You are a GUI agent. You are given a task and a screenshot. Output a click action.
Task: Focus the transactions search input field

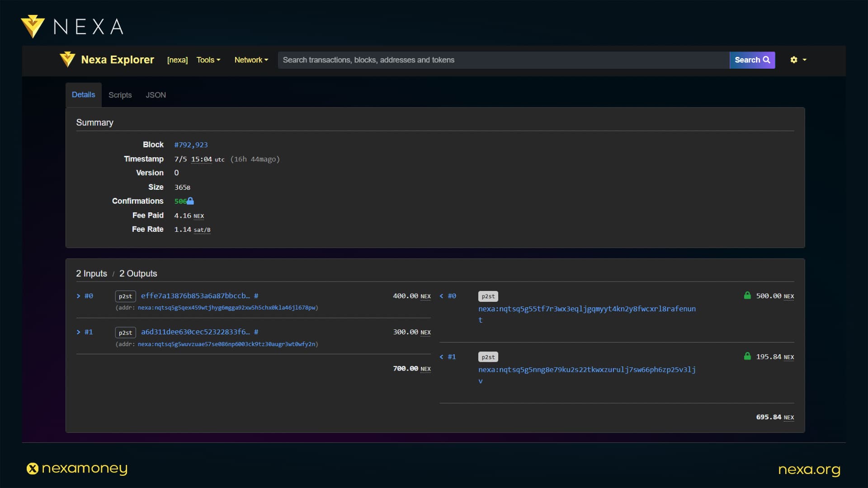point(504,60)
